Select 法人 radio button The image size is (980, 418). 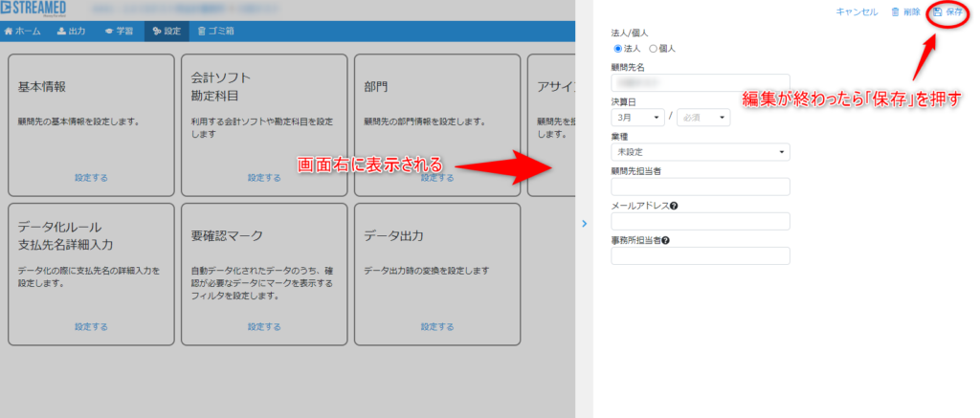tap(618, 48)
